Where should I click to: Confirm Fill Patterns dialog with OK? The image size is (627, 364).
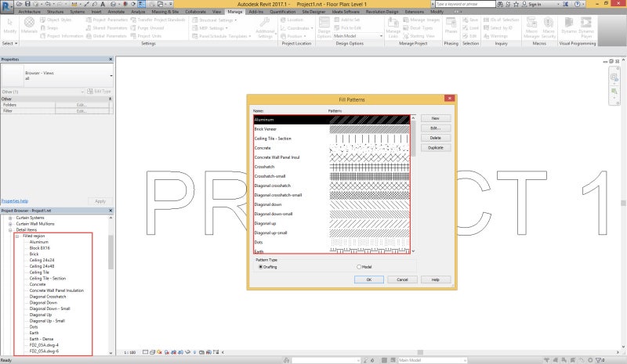coord(369,279)
